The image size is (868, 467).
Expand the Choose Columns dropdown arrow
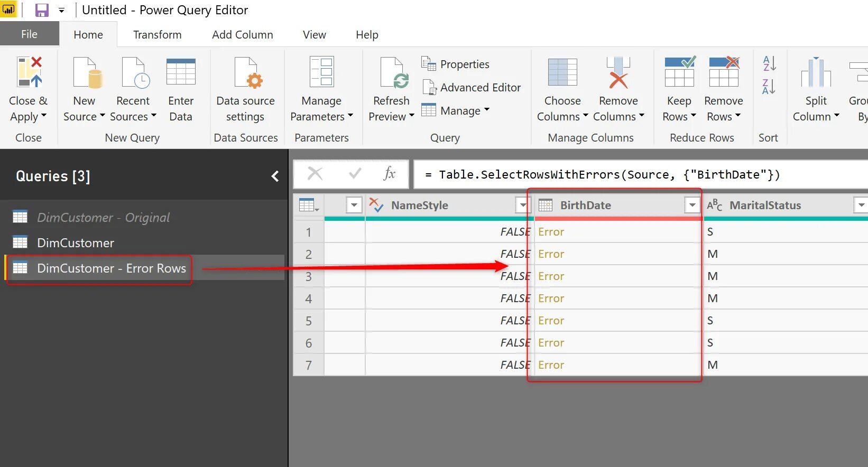(585, 116)
